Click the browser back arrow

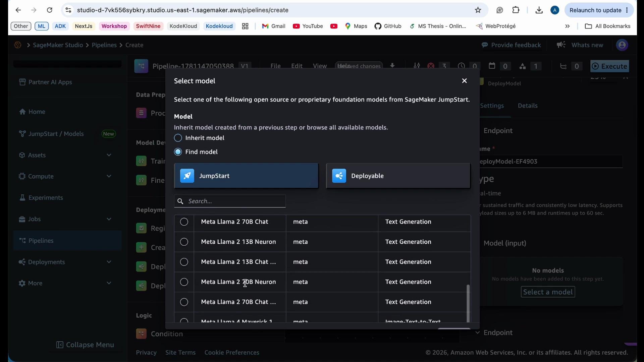[18, 10]
